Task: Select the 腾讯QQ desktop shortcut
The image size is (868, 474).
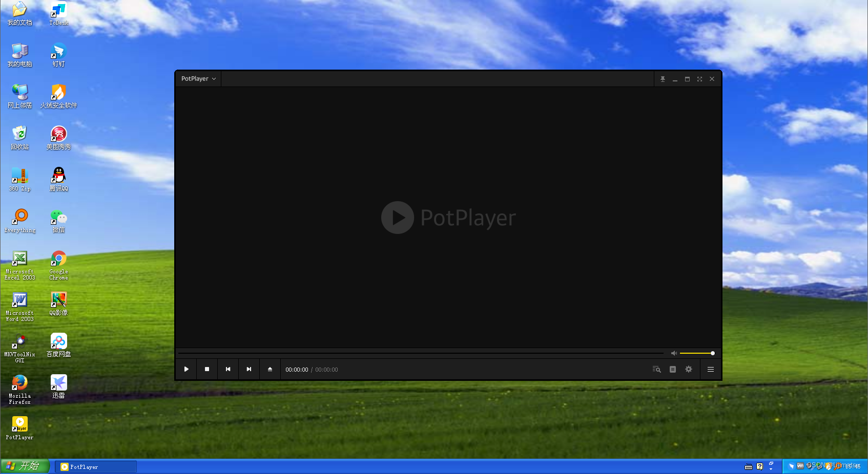Action: pyautogui.click(x=59, y=180)
